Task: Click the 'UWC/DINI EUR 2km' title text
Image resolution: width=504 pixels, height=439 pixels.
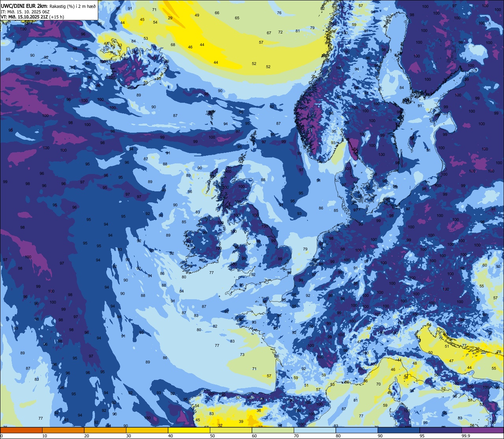Action: [24, 6]
